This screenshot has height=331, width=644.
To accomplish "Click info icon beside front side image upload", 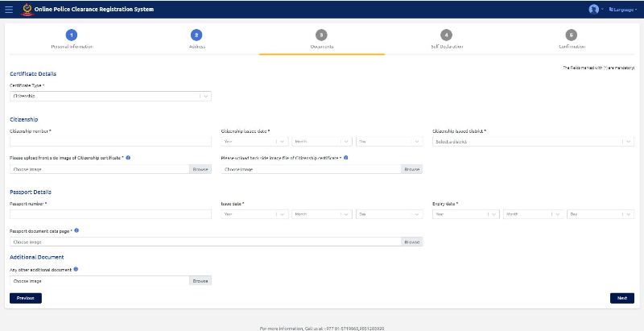I will (129, 158).
